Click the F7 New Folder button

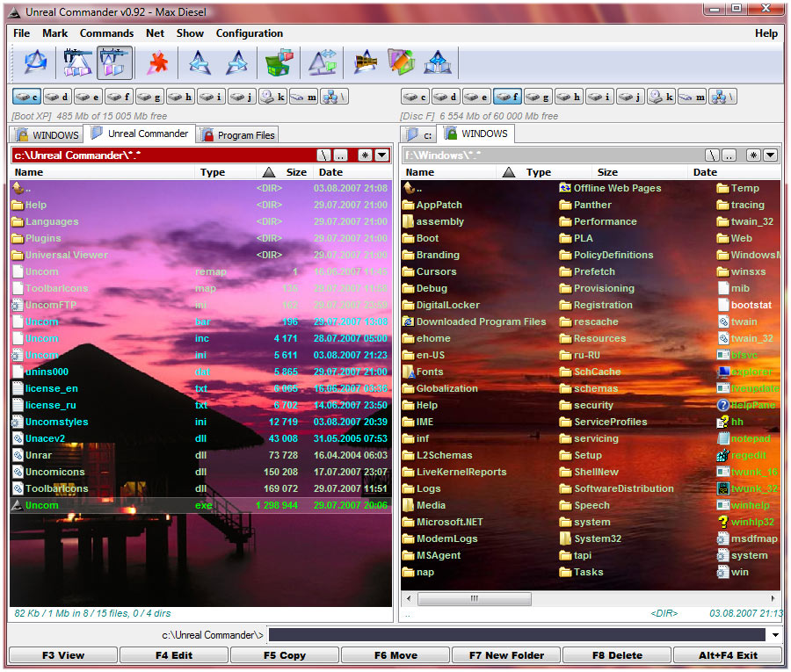506,655
